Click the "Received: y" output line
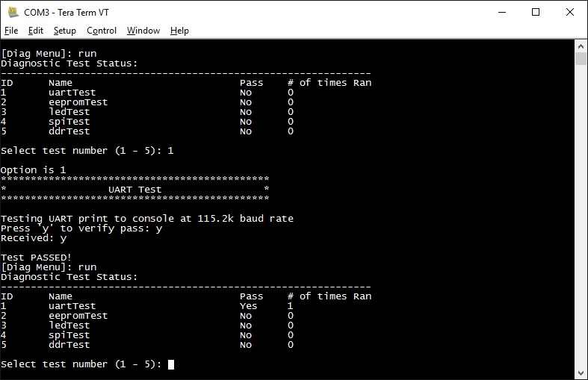588x380 pixels. click(34, 238)
